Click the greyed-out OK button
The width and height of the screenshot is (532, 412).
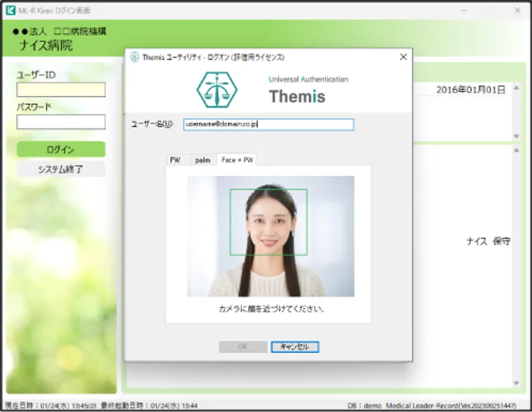(x=243, y=347)
